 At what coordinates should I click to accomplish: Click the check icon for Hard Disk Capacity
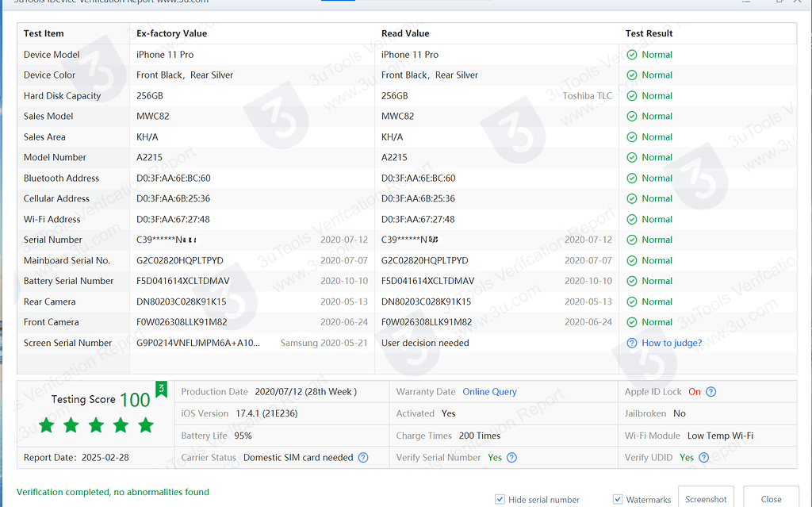(x=632, y=96)
